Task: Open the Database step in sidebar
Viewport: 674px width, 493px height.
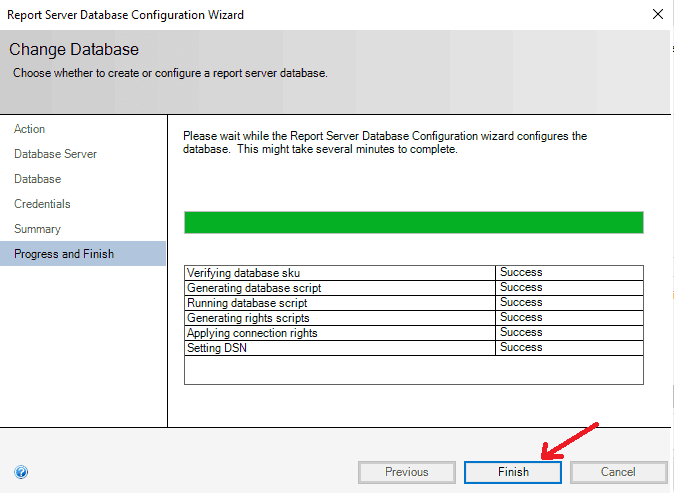Action: click(37, 179)
